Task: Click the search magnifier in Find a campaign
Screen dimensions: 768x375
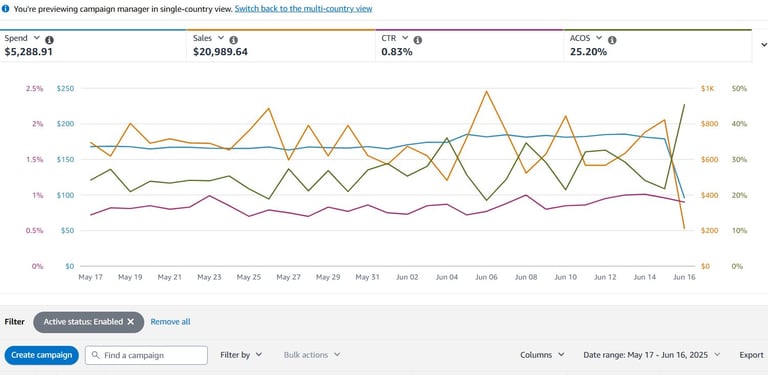Action: pyautogui.click(x=96, y=355)
